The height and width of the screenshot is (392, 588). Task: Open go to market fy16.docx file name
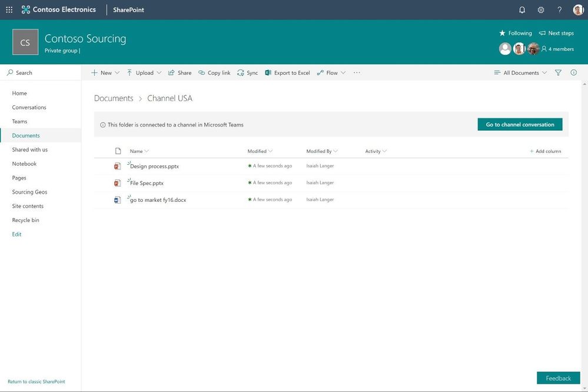click(x=158, y=200)
